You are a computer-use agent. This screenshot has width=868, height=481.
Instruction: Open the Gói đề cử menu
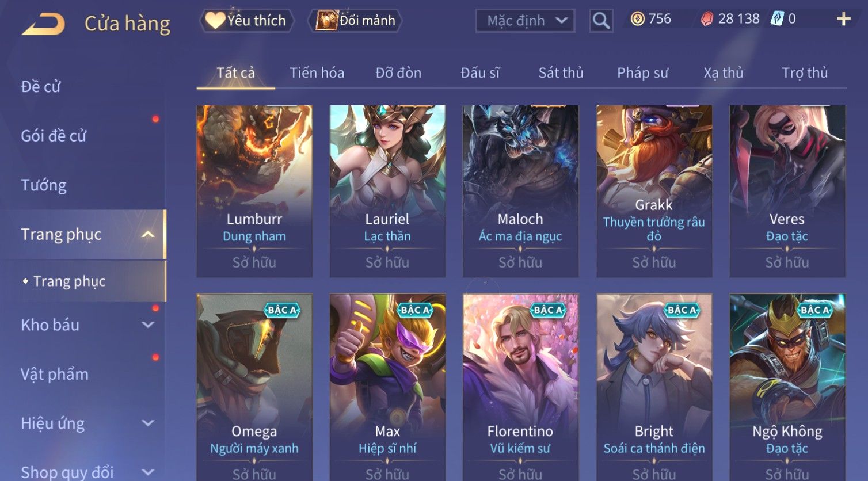(x=54, y=136)
